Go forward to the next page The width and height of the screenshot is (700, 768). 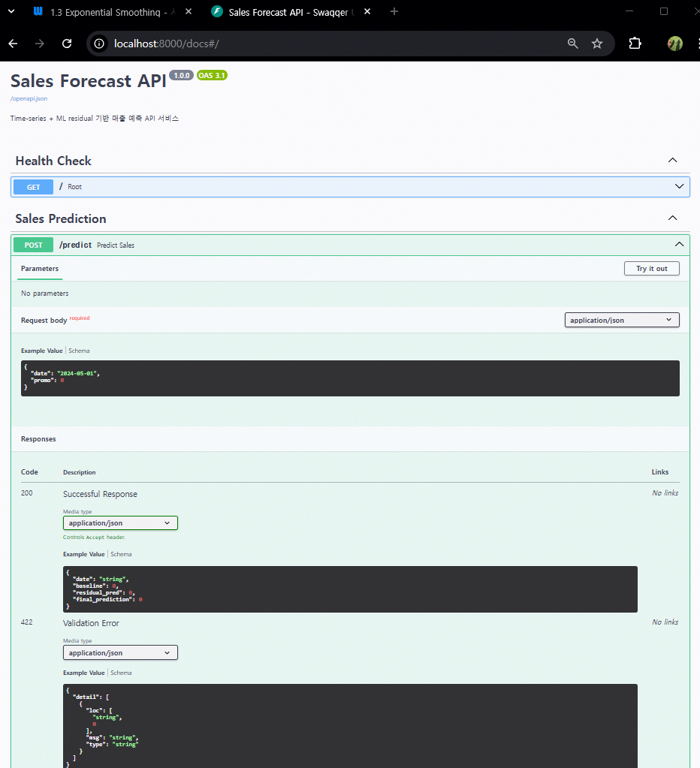coord(40,44)
